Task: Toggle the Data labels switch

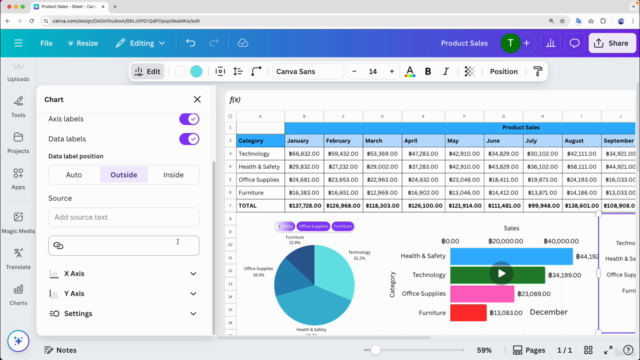Action: click(189, 139)
